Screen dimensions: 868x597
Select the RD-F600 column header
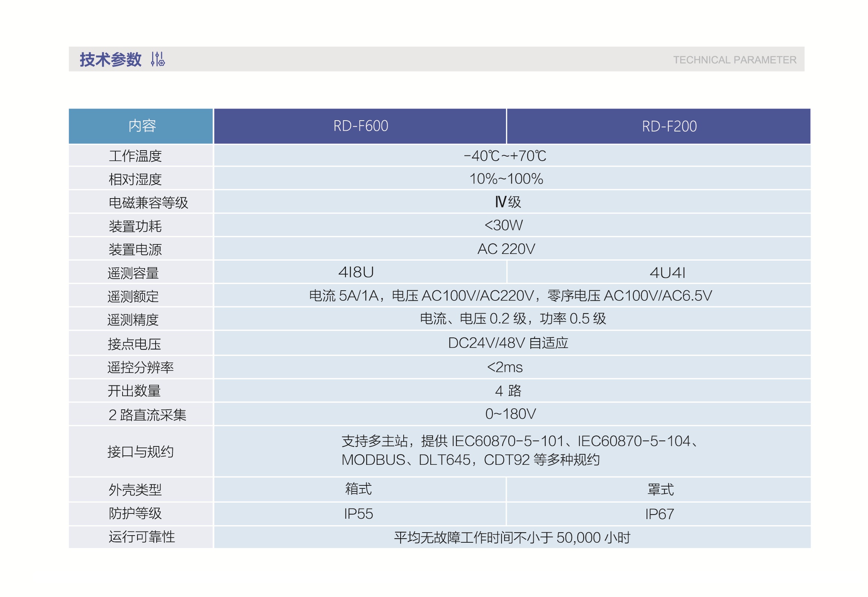click(x=361, y=126)
